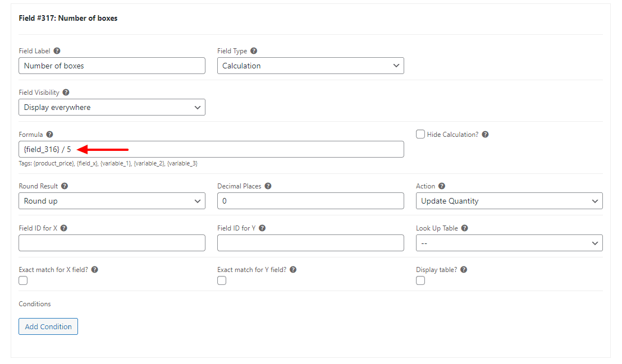
Task: Open the Look Up Table dropdown
Action: 509,243
